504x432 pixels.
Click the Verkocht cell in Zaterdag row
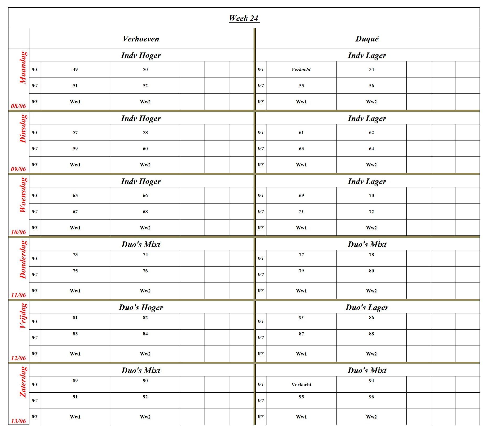[301, 385]
